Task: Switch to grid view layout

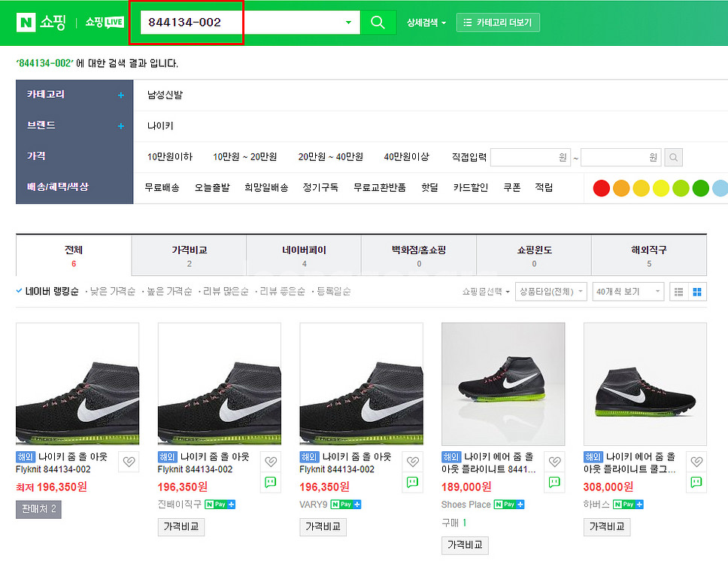Action: click(697, 292)
